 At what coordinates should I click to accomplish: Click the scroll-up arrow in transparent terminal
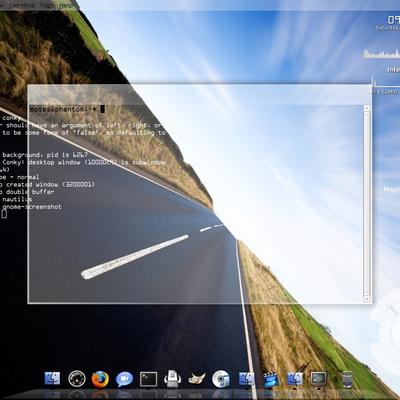[x=367, y=108]
